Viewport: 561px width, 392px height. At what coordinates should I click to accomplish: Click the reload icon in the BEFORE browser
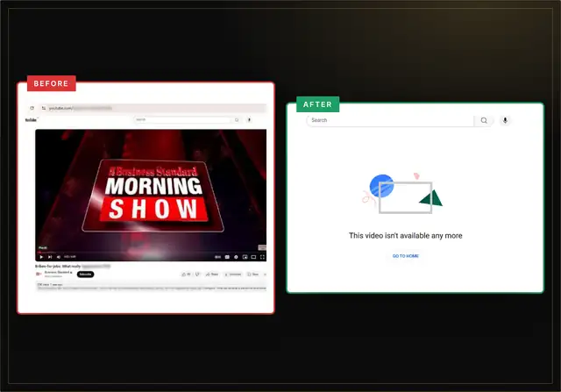[x=32, y=108]
